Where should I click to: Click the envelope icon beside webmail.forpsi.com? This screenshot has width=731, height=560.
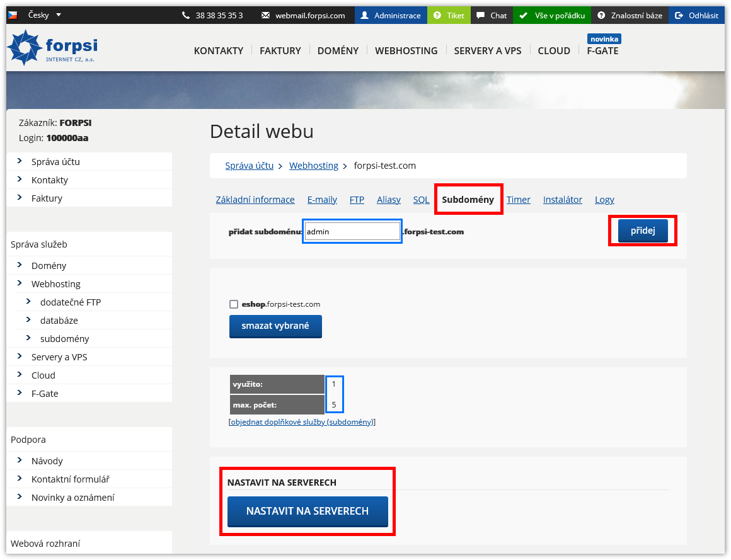pyautogui.click(x=265, y=15)
